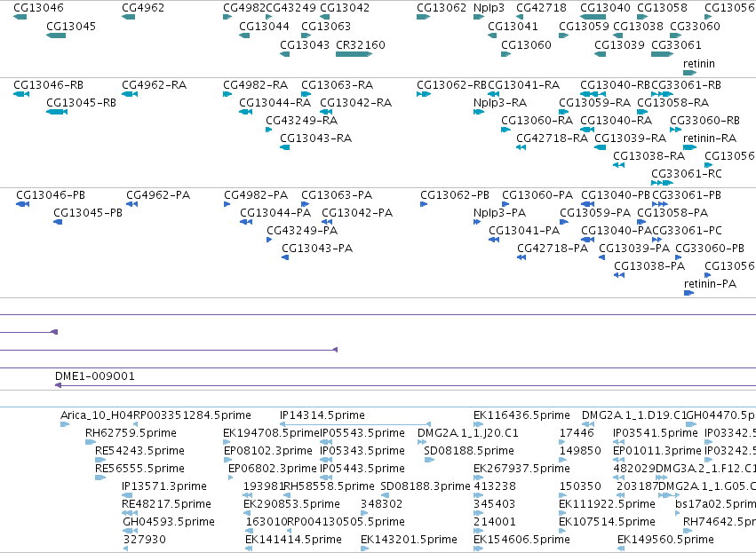
Task: Click protein CG43249-PA
Action: pos(302,231)
